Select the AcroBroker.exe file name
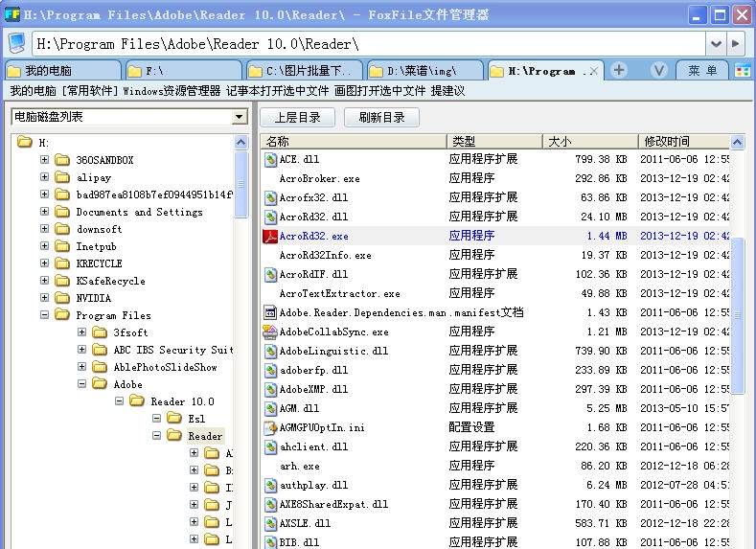The image size is (756, 549). pos(319,179)
